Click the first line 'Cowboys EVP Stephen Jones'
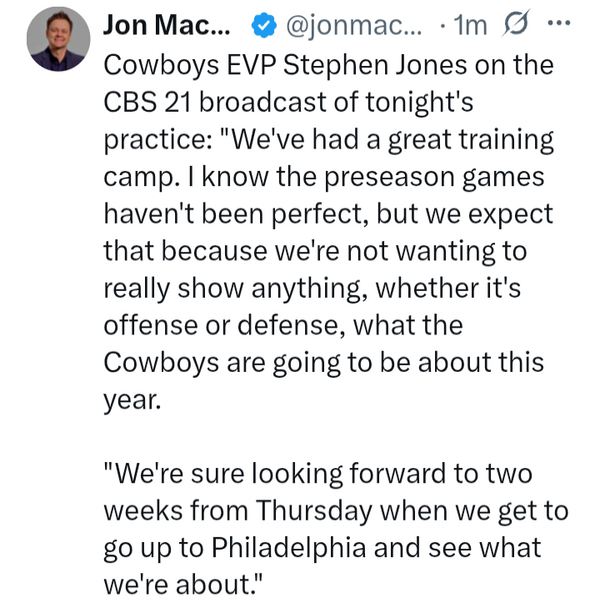This screenshot has height=613, width=600. point(285,65)
